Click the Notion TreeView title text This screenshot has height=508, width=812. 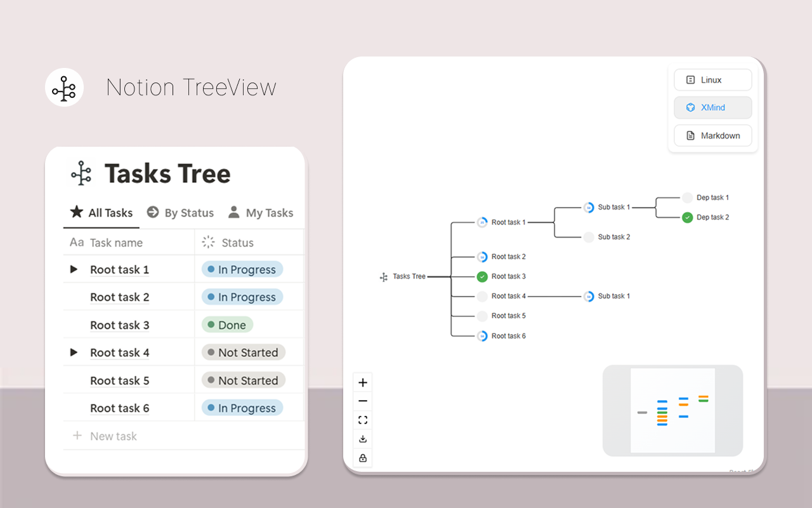click(192, 87)
